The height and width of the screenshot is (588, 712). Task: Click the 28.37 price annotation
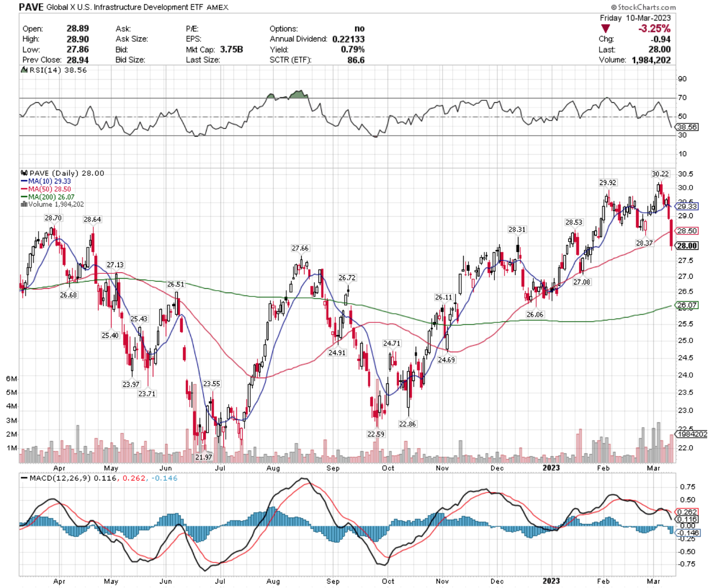click(x=644, y=244)
